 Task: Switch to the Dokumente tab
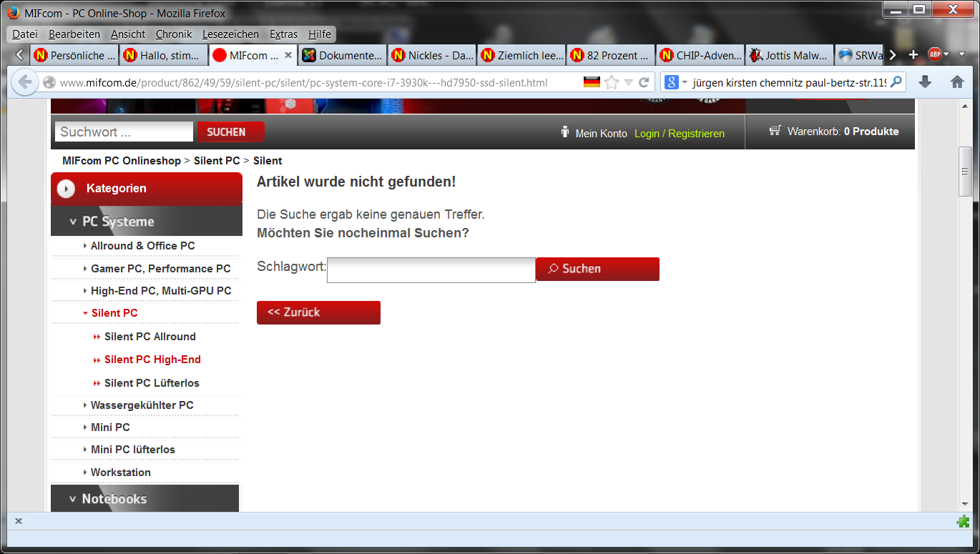[343, 55]
